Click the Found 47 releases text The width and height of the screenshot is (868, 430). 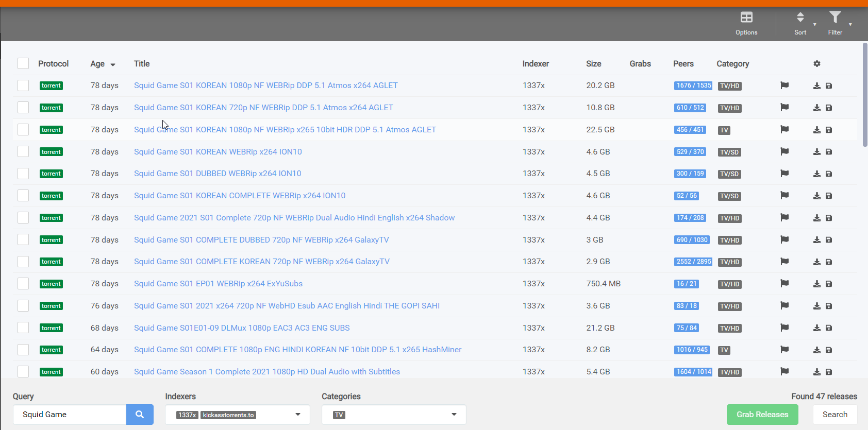pyautogui.click(x=824, y=397)
